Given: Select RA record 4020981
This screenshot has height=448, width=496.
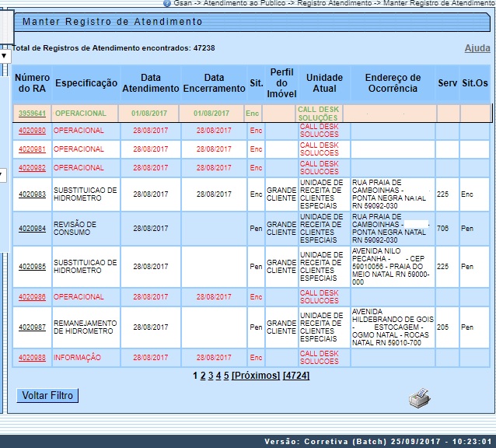Looking at the screenshot, I should [32, 149].
